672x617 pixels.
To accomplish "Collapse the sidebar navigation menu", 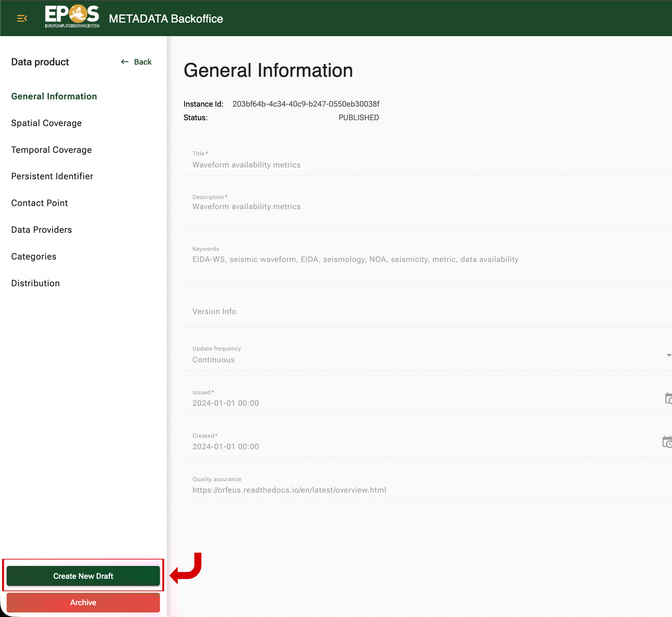I will (22, 18).
